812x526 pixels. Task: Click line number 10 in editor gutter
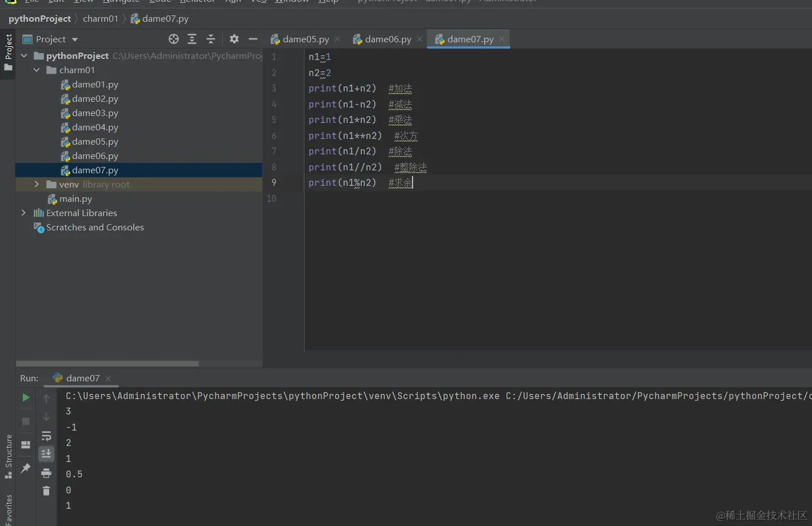pos(271,198)
